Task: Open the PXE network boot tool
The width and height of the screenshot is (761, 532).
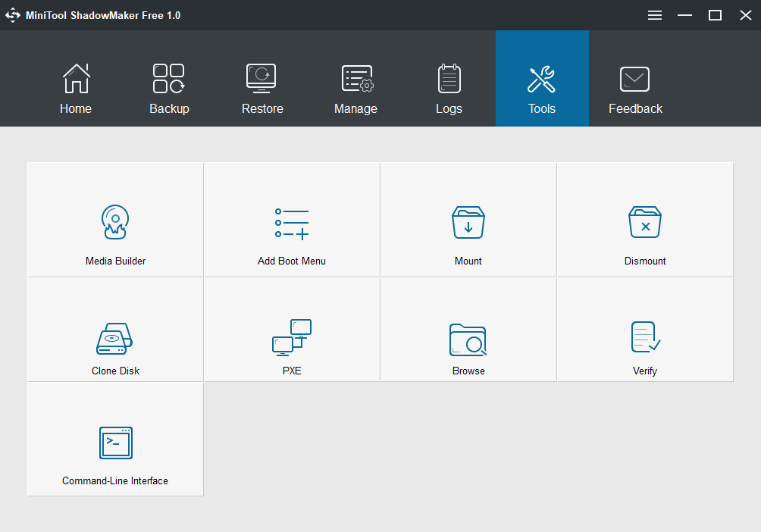Action: pyautogui.click(x=292, y=330)
